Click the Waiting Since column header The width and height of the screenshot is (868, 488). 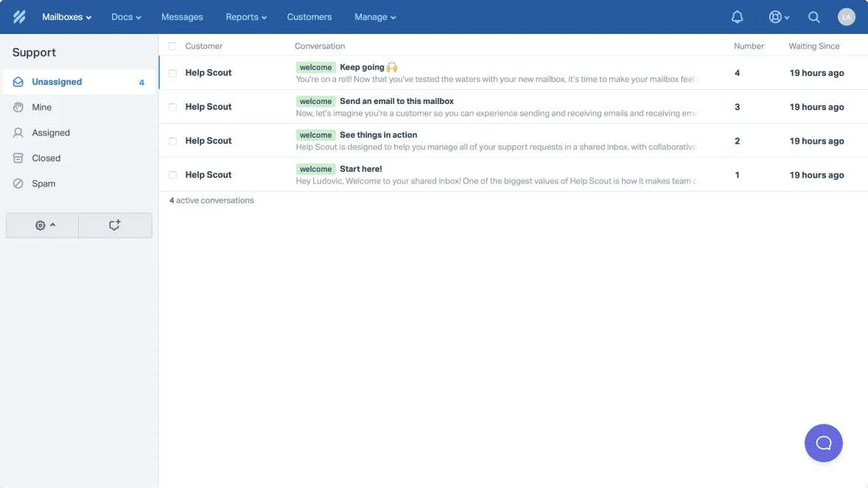coord(813,46)
